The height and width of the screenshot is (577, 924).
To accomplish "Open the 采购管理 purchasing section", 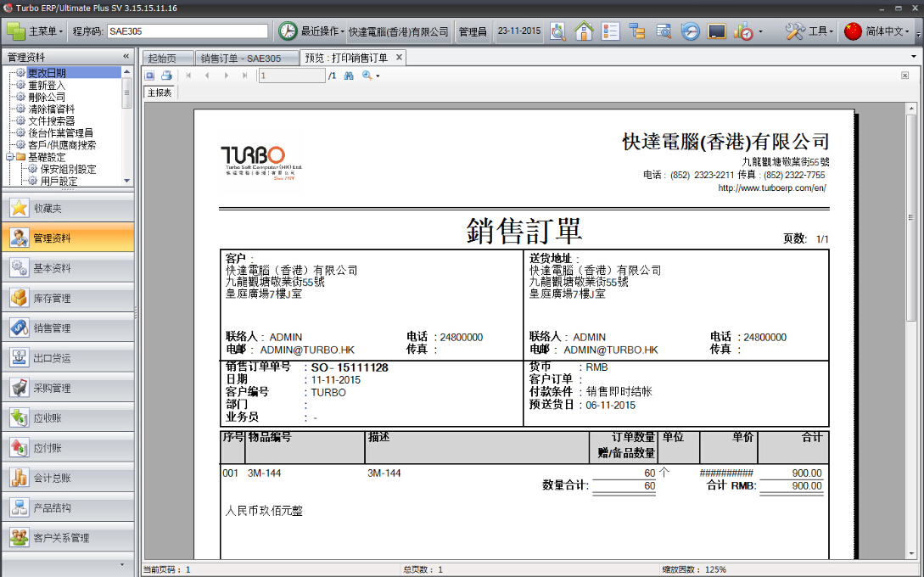I will 68,388.
